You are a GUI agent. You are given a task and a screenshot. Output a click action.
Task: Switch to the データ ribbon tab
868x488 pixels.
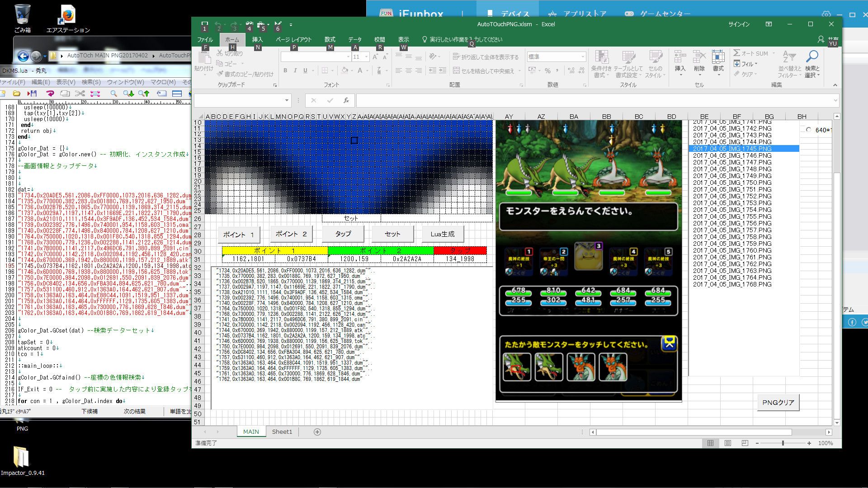(355, 40)
